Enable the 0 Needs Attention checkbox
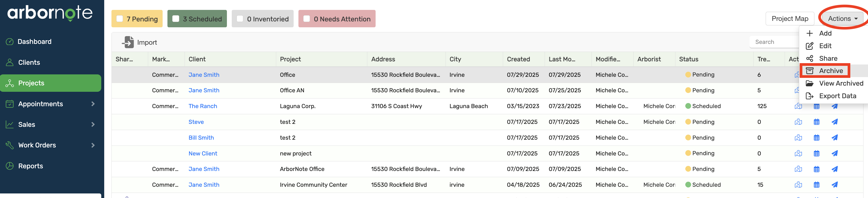 (x=307, y=19)
